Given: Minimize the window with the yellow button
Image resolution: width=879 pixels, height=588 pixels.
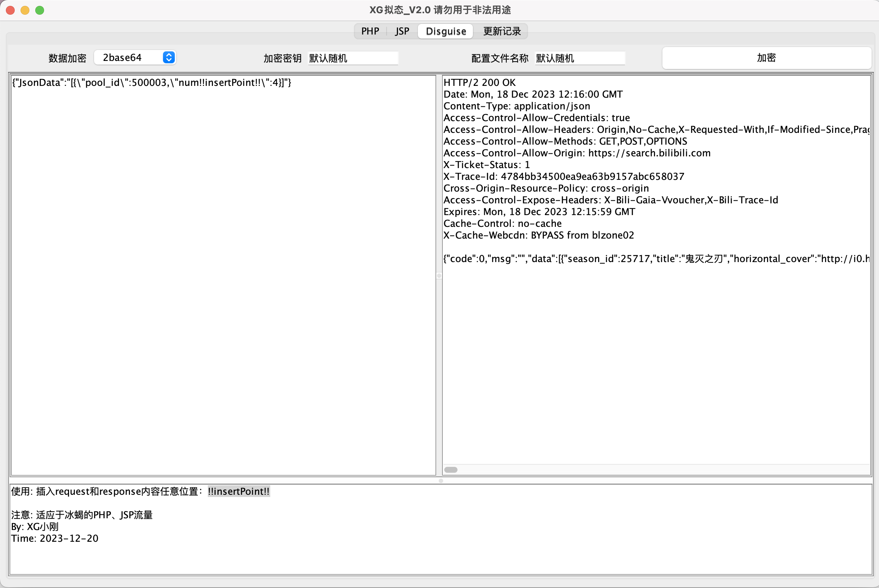Looking at the screenshot, I should point(25,10).
